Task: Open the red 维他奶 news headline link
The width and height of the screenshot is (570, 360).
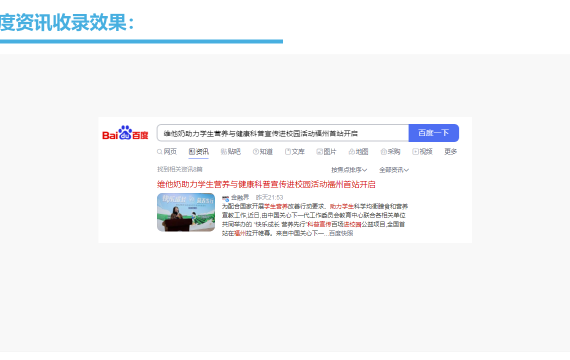Action: tap(266, 184)
